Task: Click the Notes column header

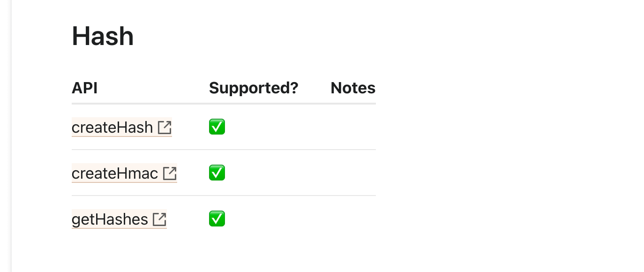Action: pyautogui.click(x=352, y=88)
